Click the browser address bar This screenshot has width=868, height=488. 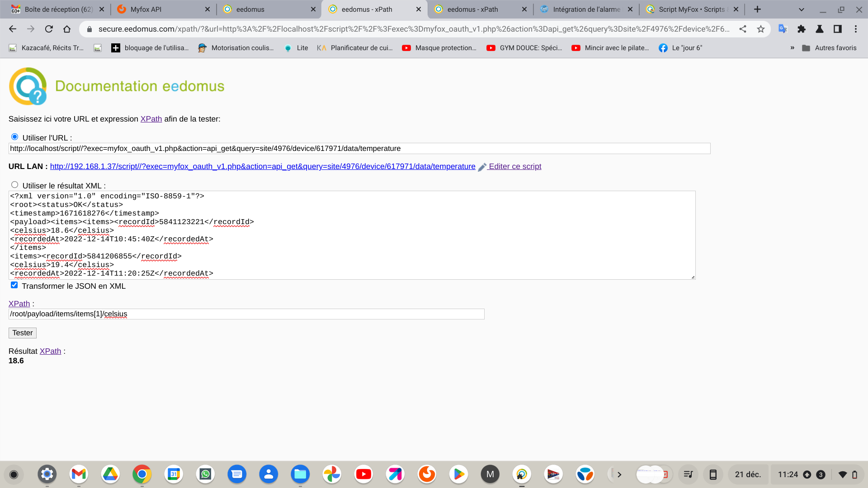414,29
